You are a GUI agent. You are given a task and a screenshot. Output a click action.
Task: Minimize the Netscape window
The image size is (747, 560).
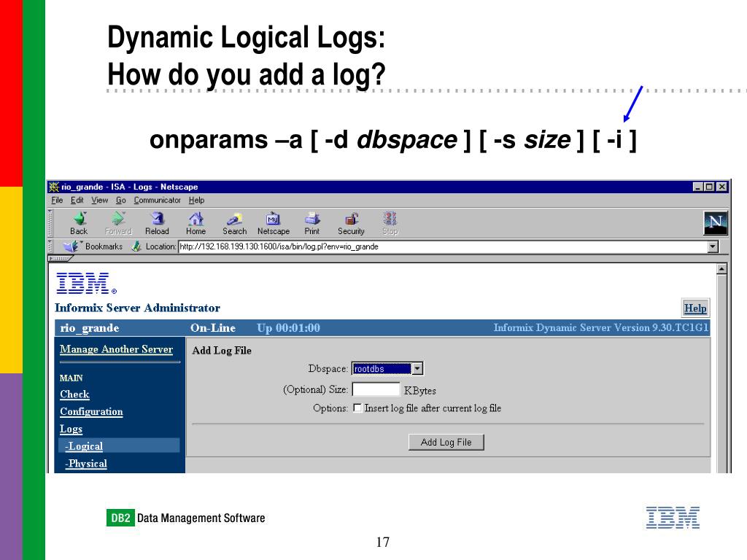[x=697, y=187]
